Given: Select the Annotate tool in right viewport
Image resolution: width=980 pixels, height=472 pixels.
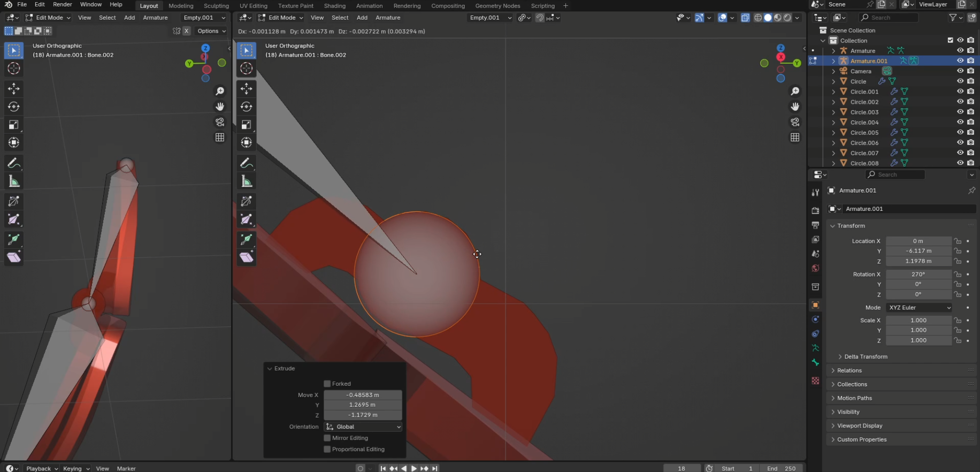Looking at the screenshot, I should coord(246,163).
